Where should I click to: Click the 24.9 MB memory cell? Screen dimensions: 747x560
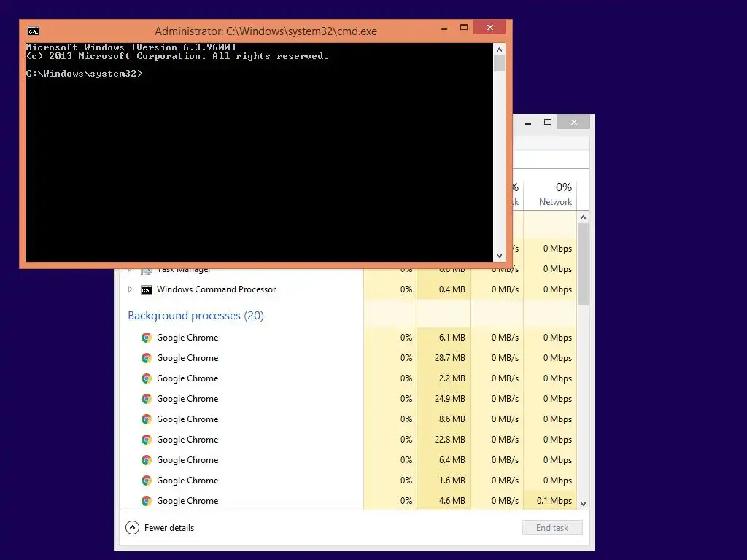[444, 399]
